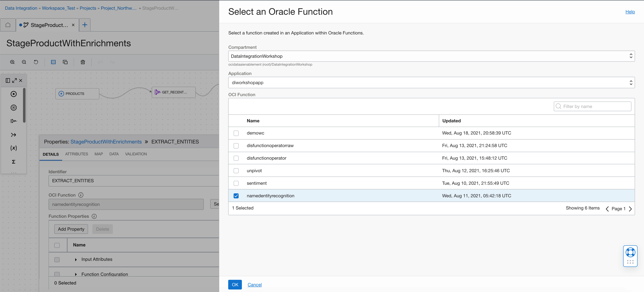Select the Expression operator (x) from the palette

[13, 148]
